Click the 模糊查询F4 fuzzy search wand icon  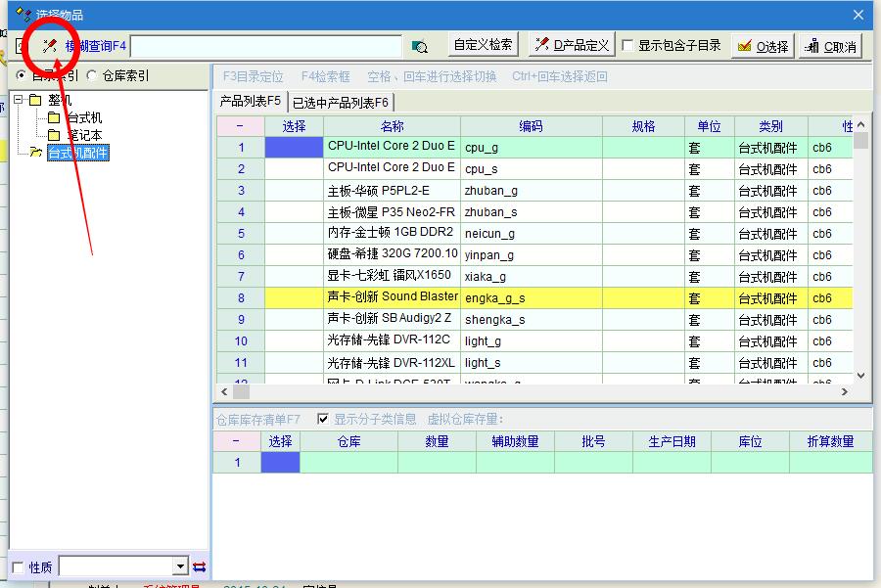click(x=50, y=46)
